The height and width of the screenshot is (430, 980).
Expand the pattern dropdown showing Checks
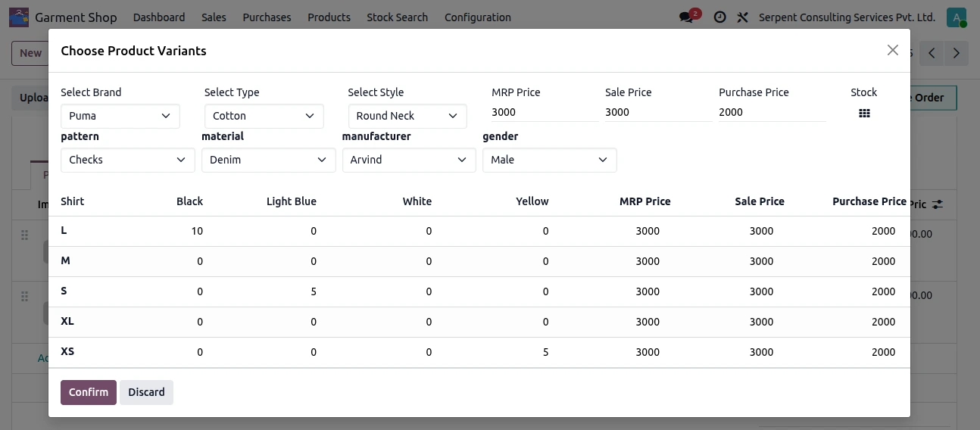tap(127, 160)
